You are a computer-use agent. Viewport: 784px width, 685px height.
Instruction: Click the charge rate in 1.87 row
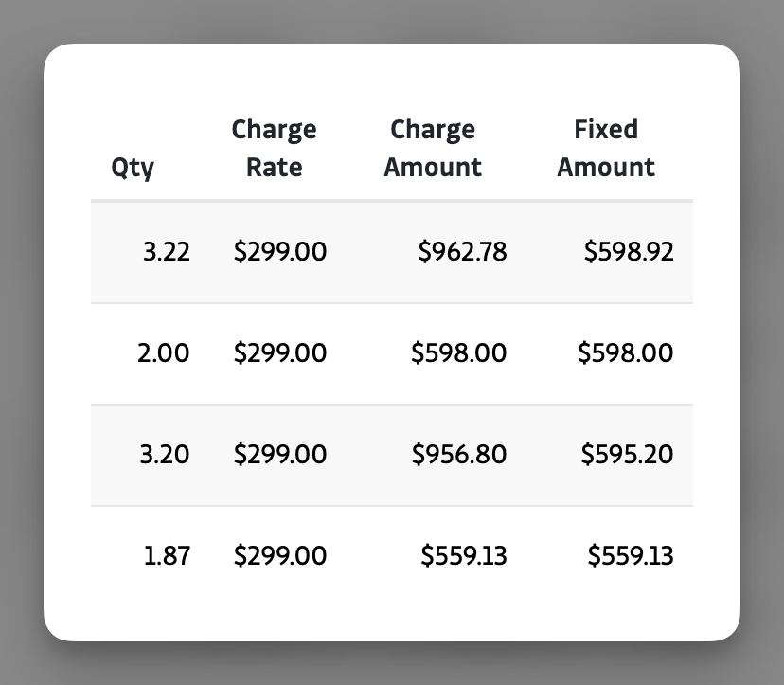point(280,555)
